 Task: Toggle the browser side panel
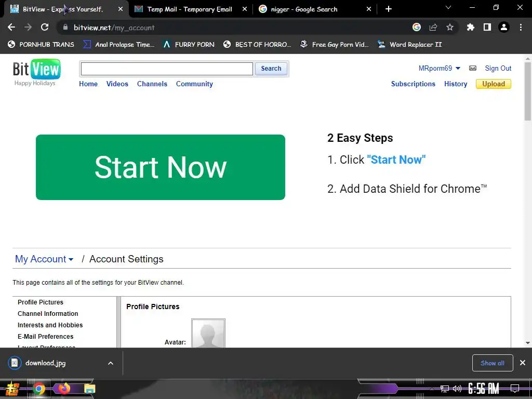[x=487, y=28]
